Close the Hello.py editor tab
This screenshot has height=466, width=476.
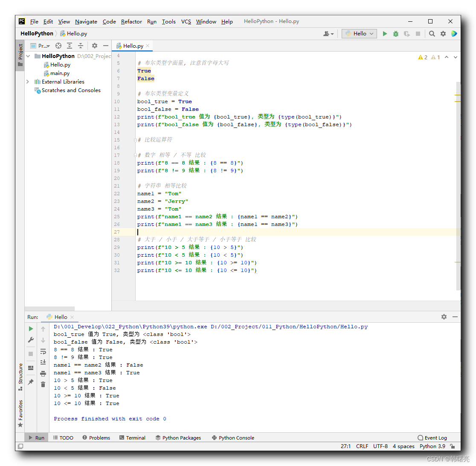(x=148, y=46)
